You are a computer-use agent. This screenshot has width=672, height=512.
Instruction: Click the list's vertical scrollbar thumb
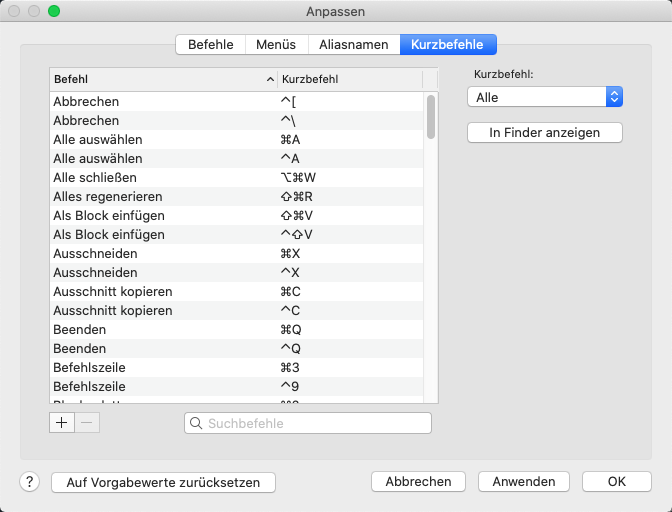431,116
